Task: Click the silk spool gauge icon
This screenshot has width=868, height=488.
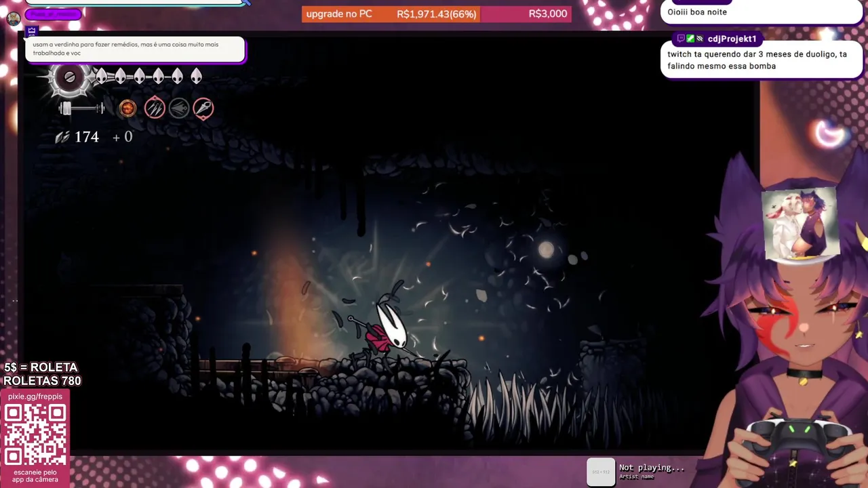Action: pyautogui.click(x=69, y=77)
